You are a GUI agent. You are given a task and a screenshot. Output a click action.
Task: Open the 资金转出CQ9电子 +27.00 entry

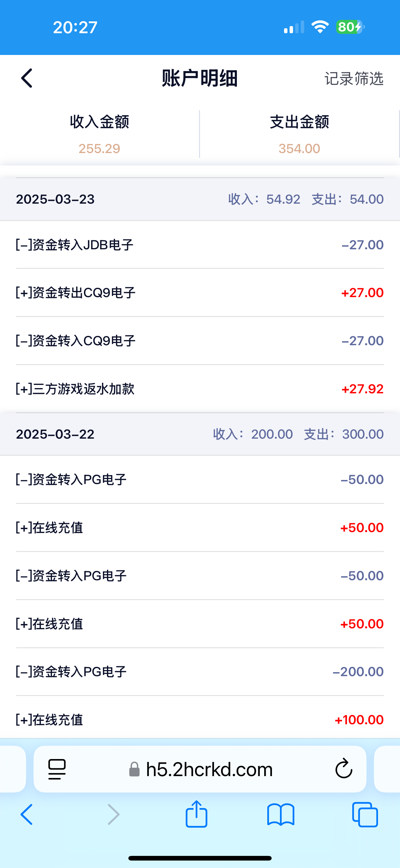pos(200,292)
